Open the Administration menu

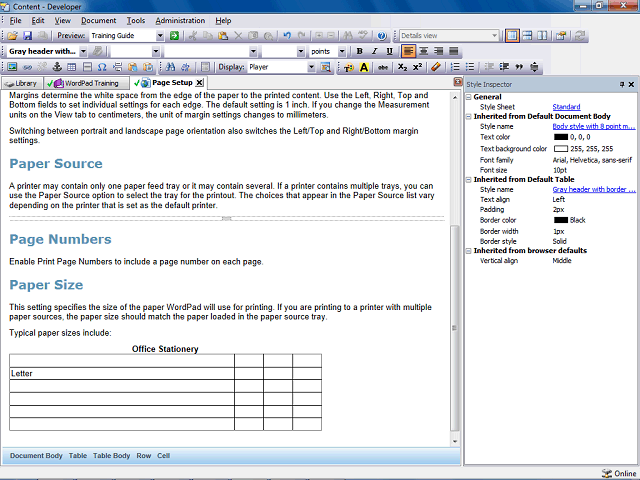180,20
